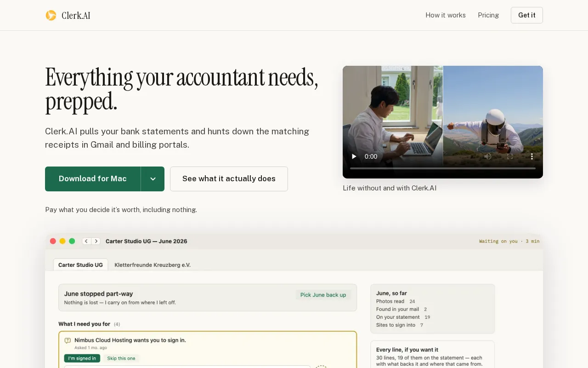The width and height of the screenshot is (588, 368).
Task: Click the Get it button
Action: (x=526, y=15)
